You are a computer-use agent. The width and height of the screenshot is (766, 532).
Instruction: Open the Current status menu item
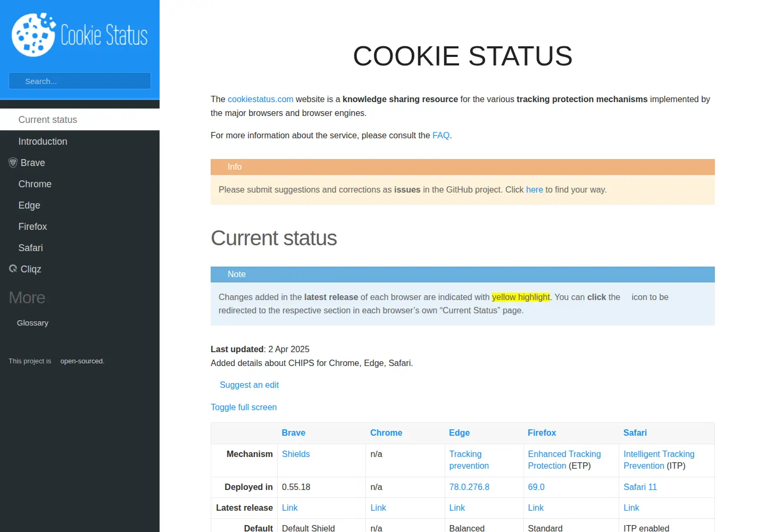point(80,120)
